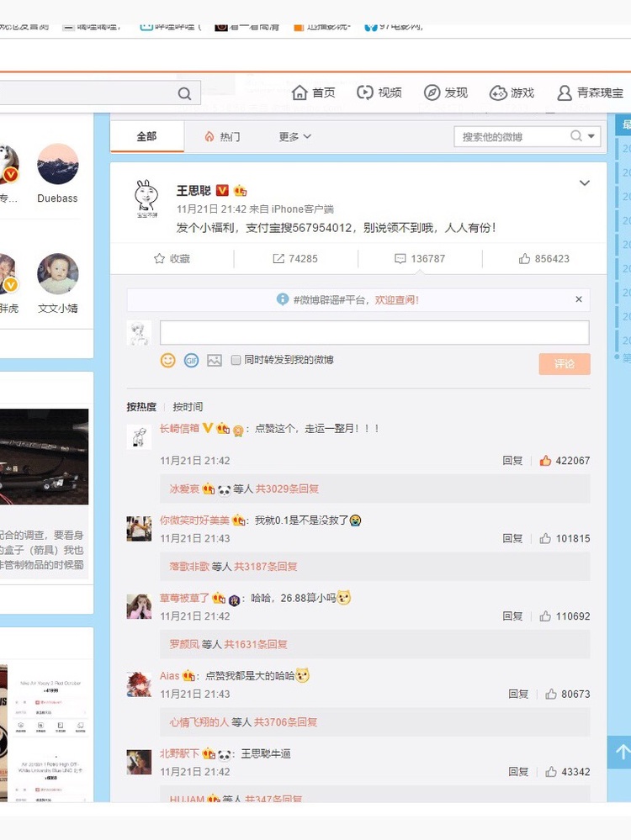Open the GIF picker icon
631x840 pixels.
pos(191,360)
